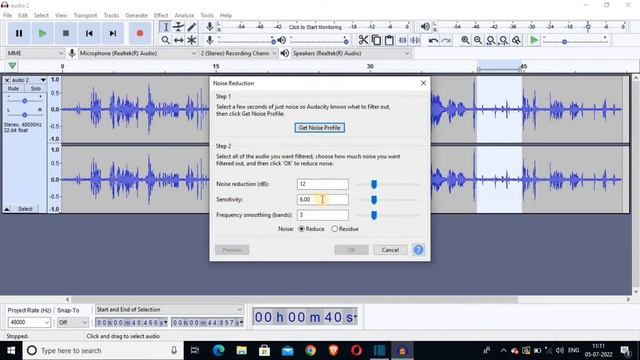Collapse the audio 2 track
Viewport: 640px width, 360px height.
(7, 209)
